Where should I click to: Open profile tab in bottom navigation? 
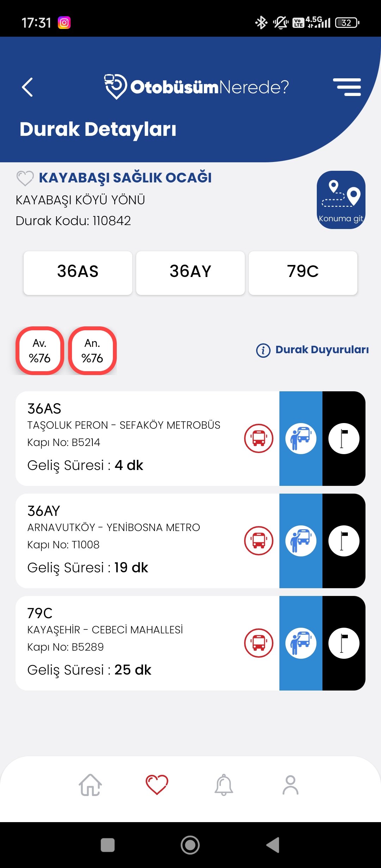click(x=290, y=785)
